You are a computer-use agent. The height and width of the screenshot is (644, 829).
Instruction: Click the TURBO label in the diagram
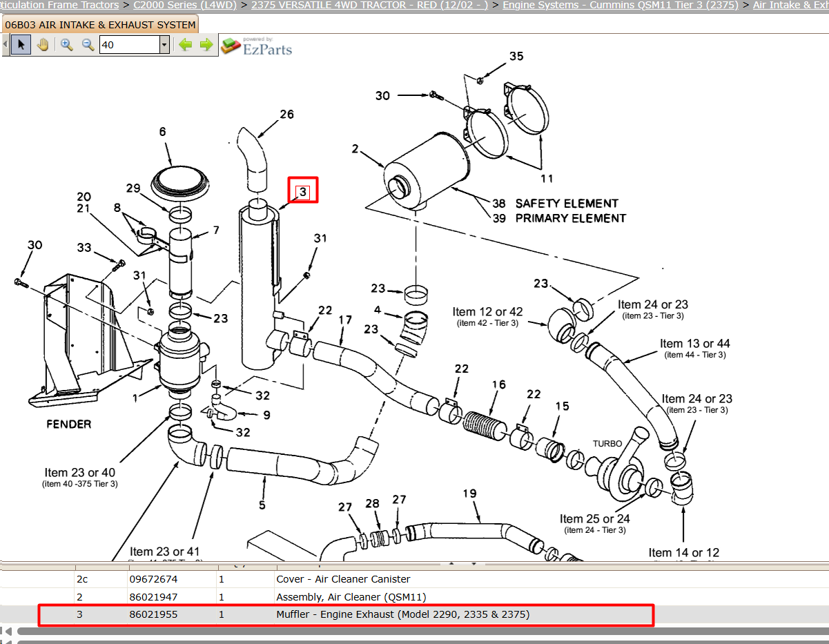607,444
